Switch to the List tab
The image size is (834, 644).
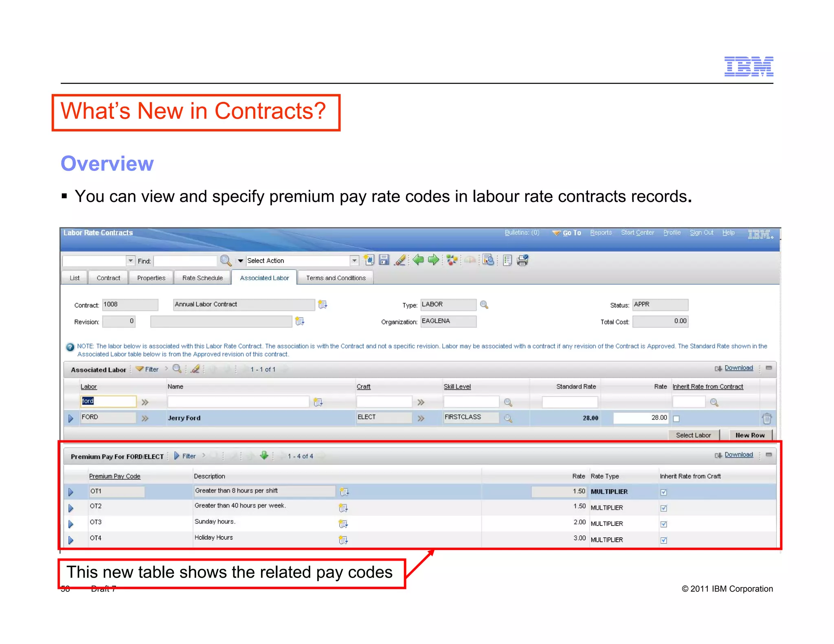[75, 278]
